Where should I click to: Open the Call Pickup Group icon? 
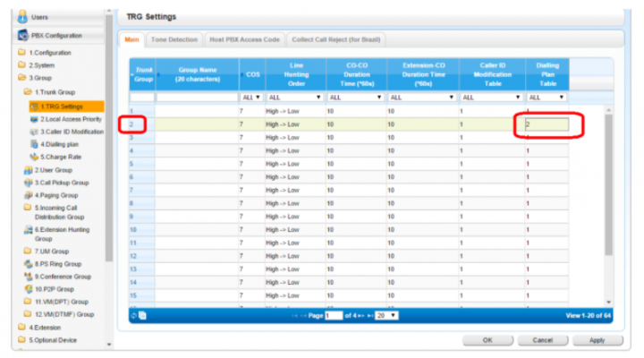(28, 182)
